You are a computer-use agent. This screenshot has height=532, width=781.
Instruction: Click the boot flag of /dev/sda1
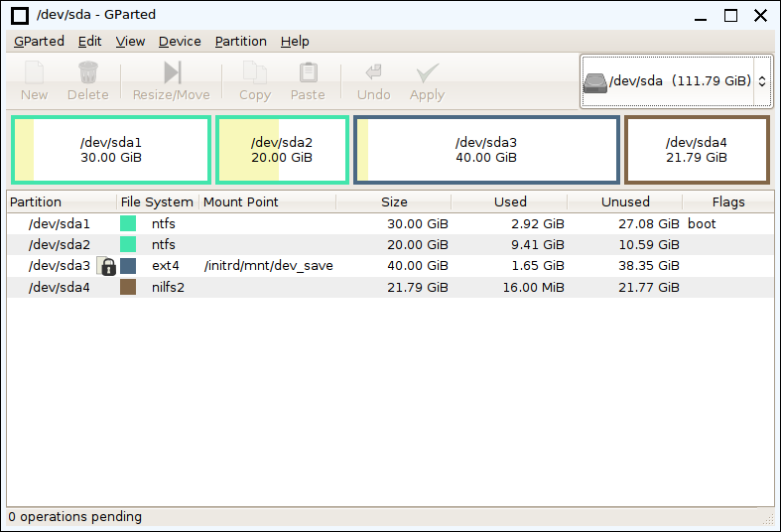702,223
